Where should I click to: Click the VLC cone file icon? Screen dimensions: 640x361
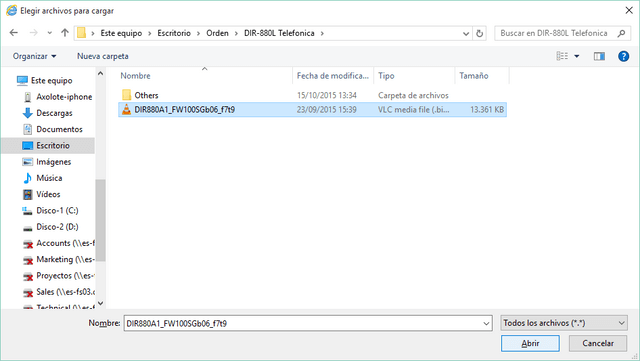coord(127,109)
